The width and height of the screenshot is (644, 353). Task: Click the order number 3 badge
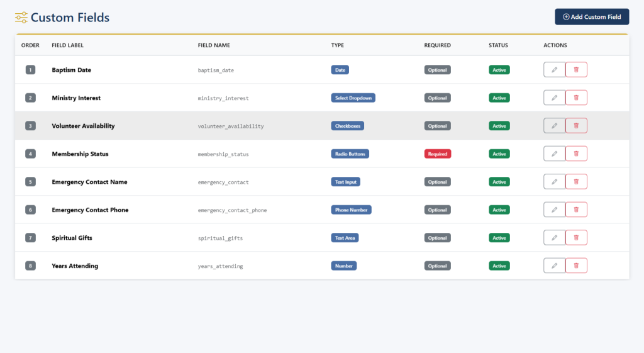(x=30, y=126)
